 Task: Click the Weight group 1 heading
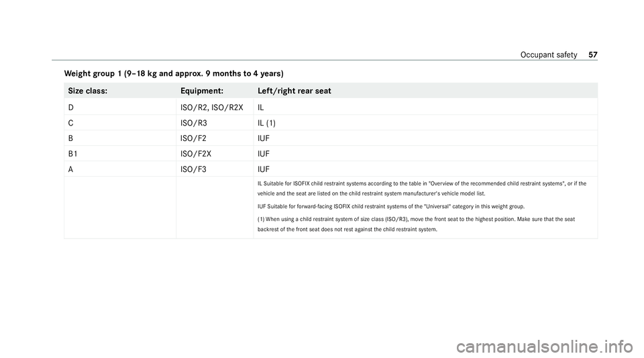pos(174,74)
